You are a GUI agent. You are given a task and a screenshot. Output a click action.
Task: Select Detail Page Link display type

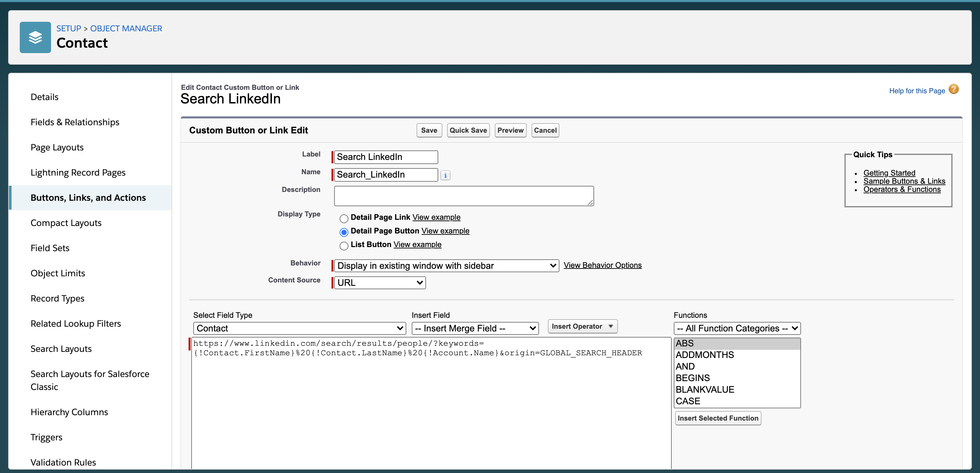click(x=344, y=218)
